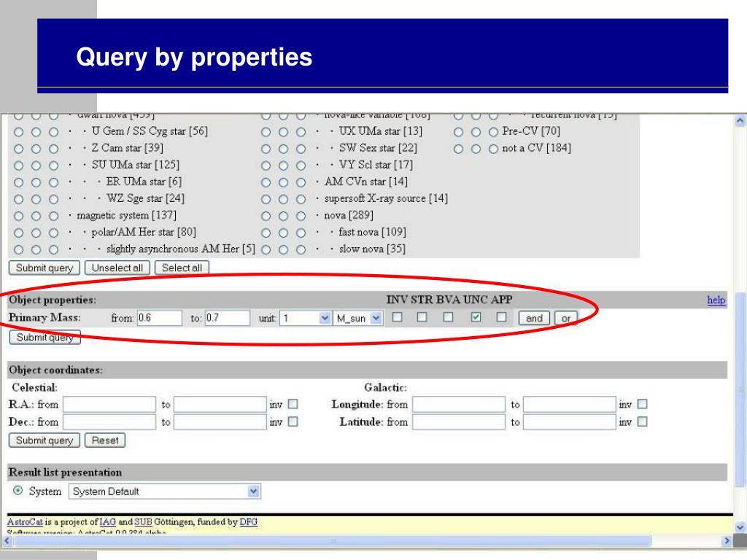Focus the Longitude to input field

coord(569,404)
